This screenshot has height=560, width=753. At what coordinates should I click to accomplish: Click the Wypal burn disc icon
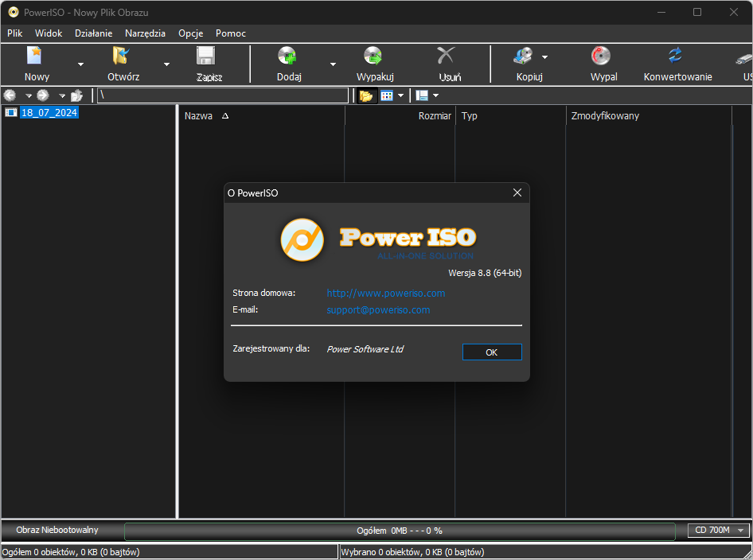pyautogui.click(x=601, y=56)
